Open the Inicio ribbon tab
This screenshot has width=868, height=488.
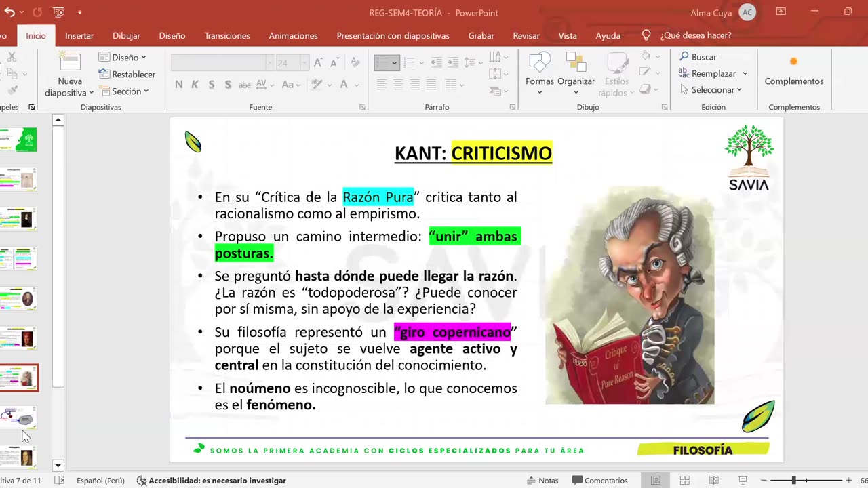(36, 35)
